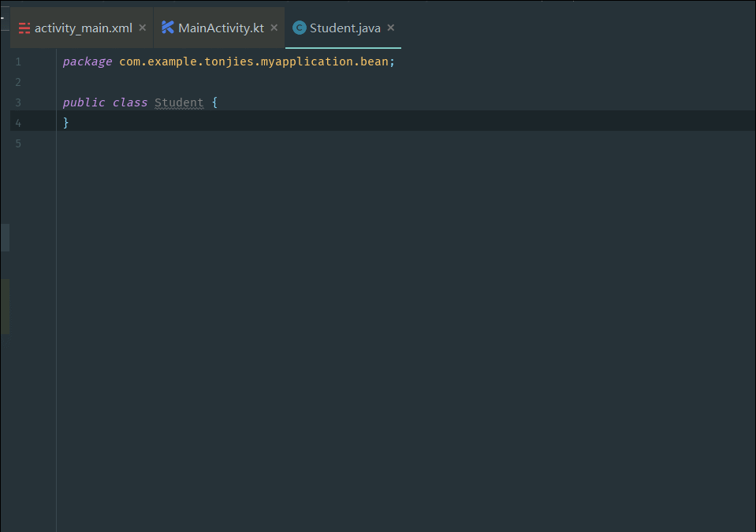756x532 pixels.
Task: Click the closing curly brace on line 4
Action: coord(66,123)
